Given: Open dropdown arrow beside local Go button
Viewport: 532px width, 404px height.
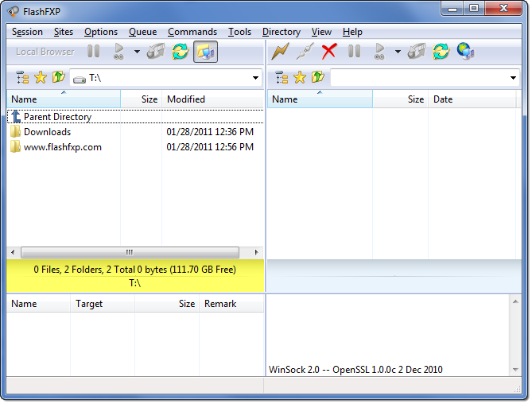Looking at the screenshot, I should tap(137, 52).
